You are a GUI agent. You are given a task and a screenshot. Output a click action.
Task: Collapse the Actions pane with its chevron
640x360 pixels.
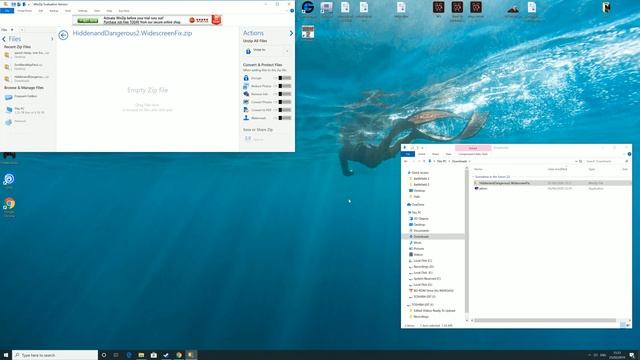[x=291, y=33]
